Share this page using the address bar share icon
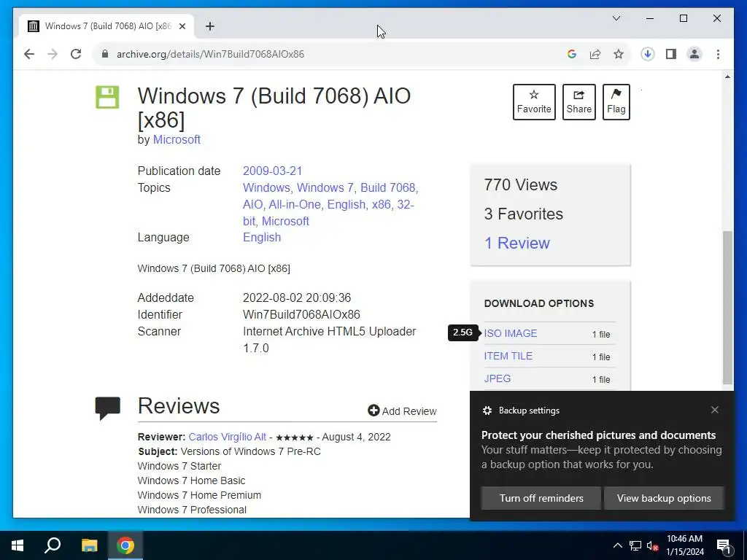 [x=595, y=54]
